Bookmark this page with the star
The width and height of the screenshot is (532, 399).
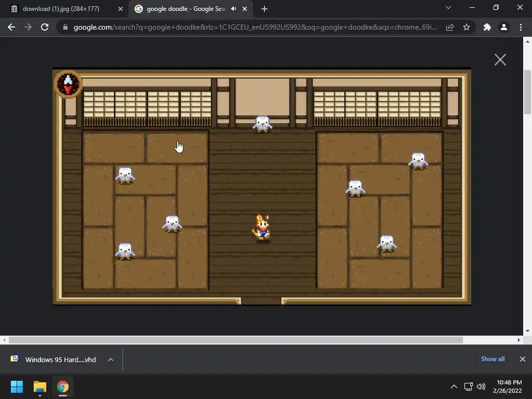pyautogui.click(x=467, y=27)
